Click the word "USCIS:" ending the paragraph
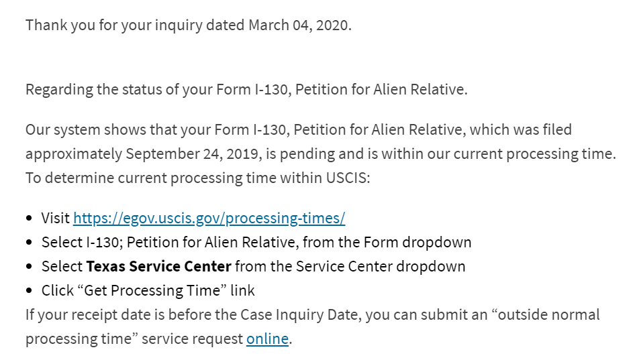This screenshot has width=639, height=364. (348, 178)
